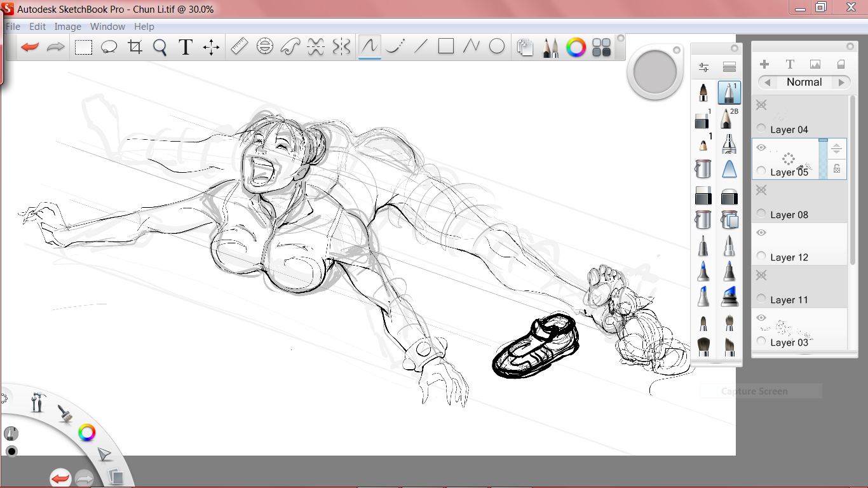The image size is (868, 488).
Task: Add an image layer in layer editor
Action: 815,64
